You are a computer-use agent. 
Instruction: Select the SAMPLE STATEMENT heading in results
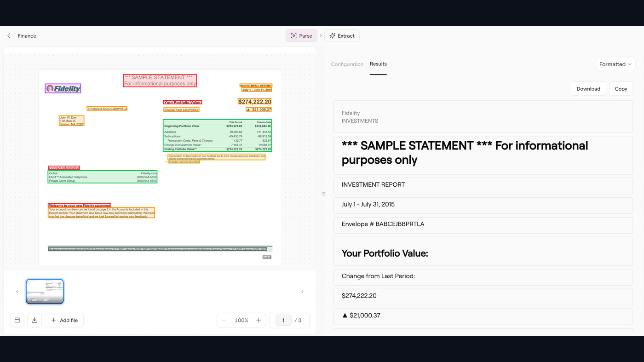(x=483, y=155)
